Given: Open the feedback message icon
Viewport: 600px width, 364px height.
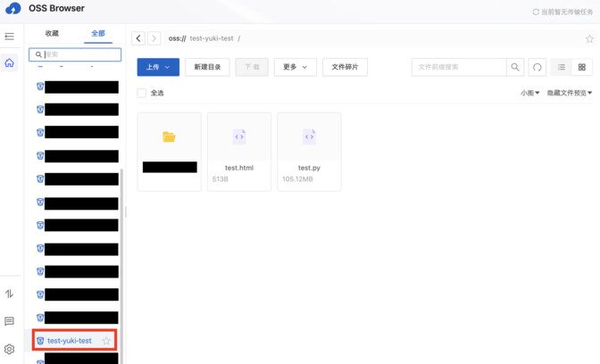Looking at the screenshot, I should coord(10,321).
